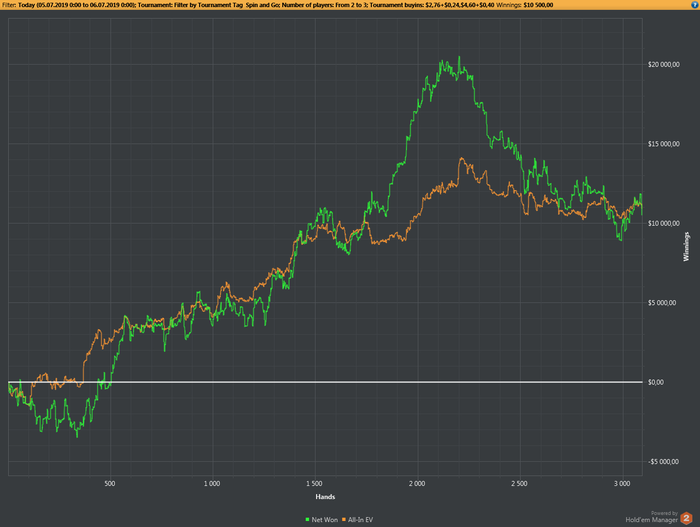Click the Hold'em Manager 2 logo icon
Screen dimensions: 700x527
tap(687, 518)
